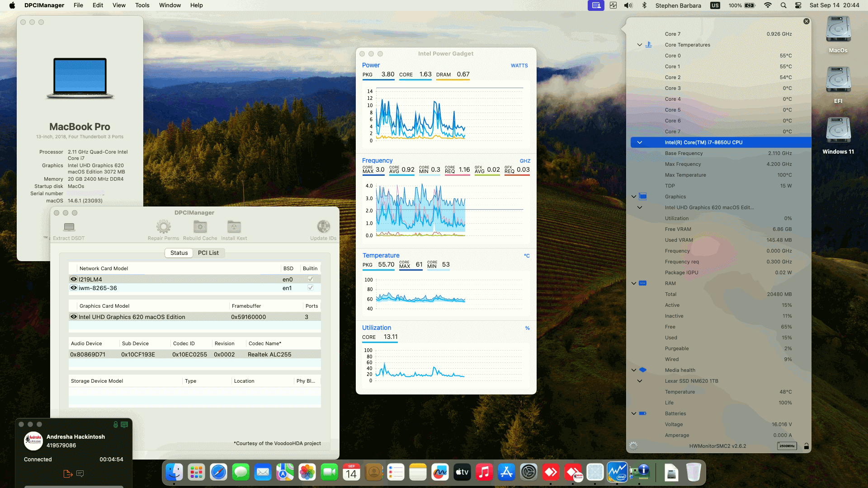Select the Install Kext icon
The height and width of the screenshot is (488, 868).
(234, 227)
